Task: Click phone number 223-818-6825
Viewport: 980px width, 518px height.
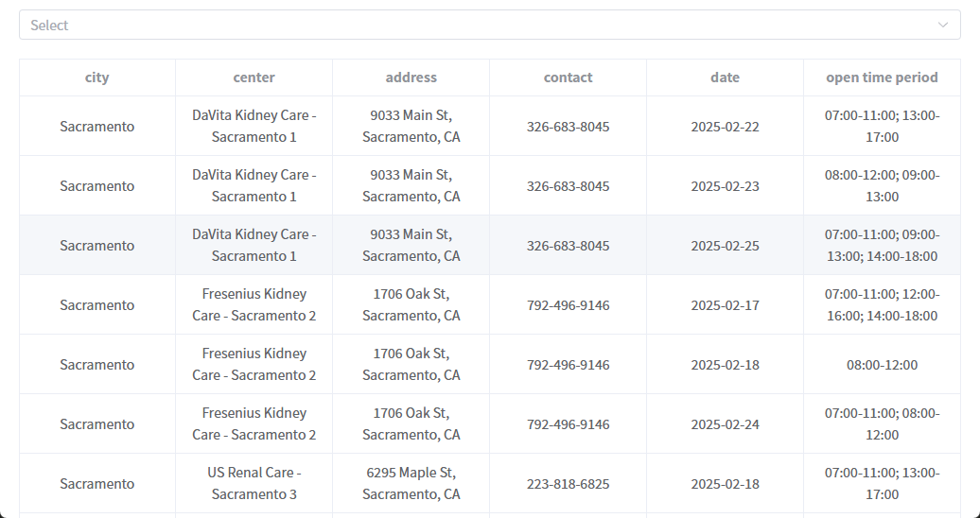Action: (x=568, y=484)
